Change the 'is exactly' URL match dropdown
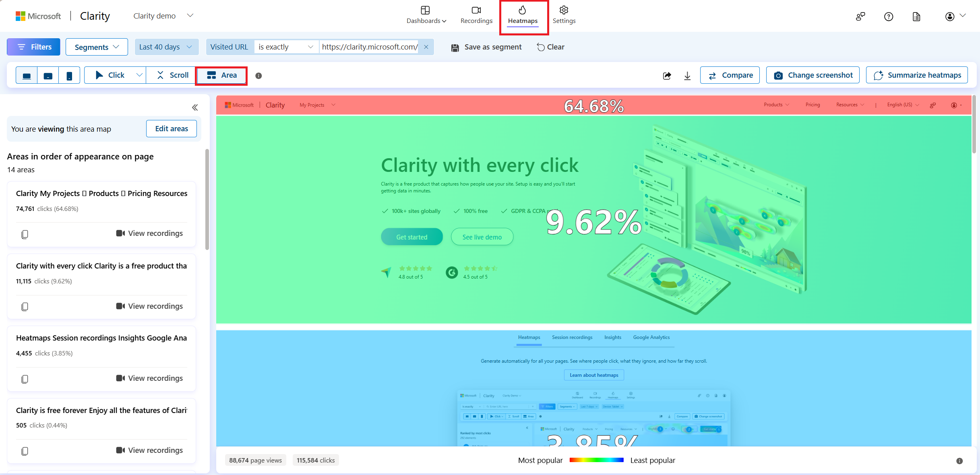This screenshot has height=475, width=980. point(286,47)
